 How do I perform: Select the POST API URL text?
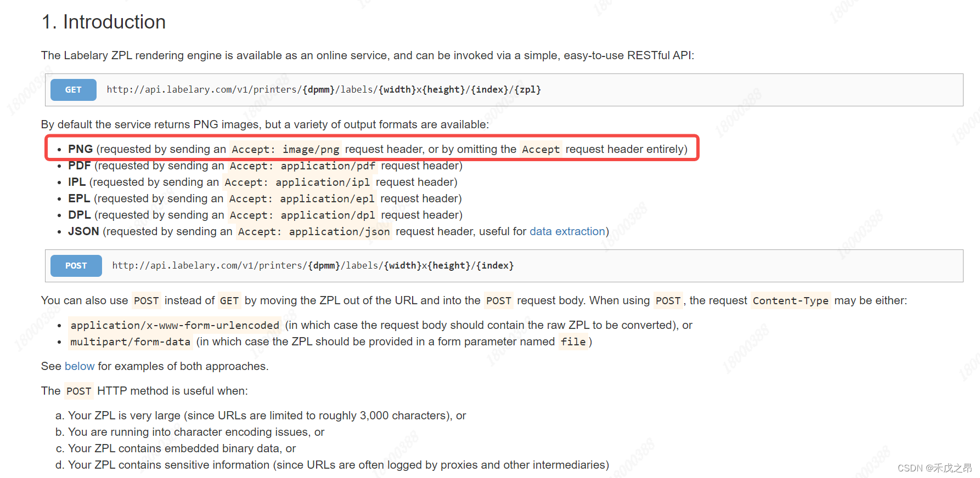point(313,266)
